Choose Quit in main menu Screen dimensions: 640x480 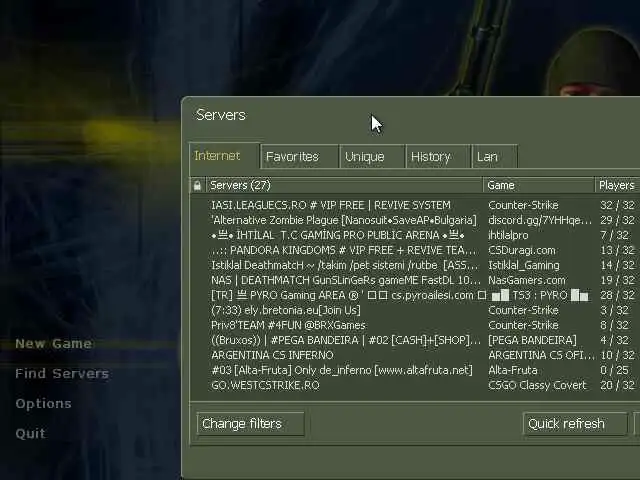pos(30,433)
